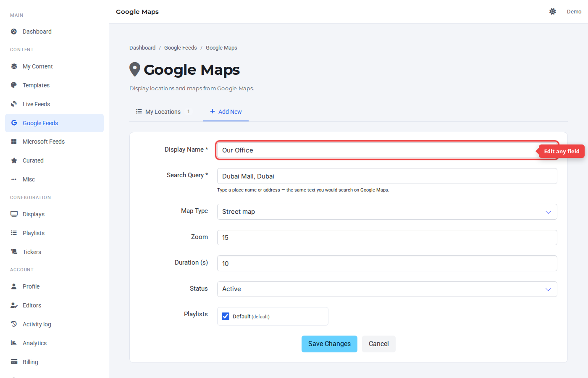The image size is (588, 378).
Task: Click the Misc three-dots icon
Action: (14, 179)
